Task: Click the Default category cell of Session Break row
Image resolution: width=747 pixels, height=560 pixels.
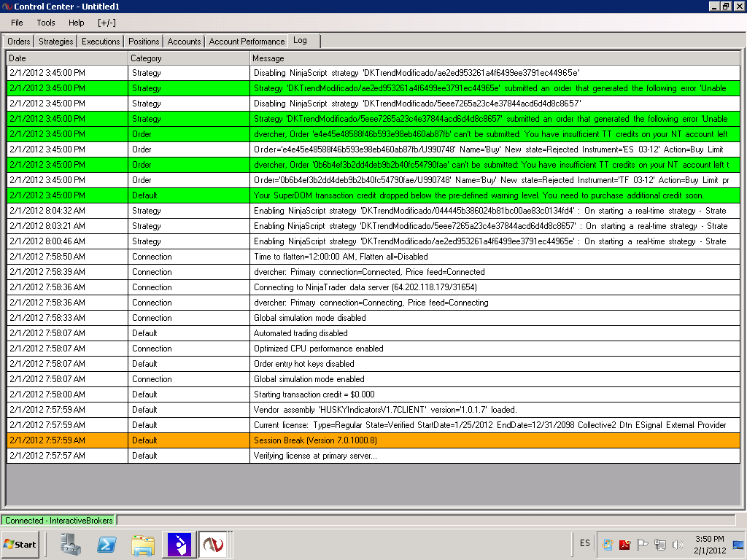Action: [189, 440]
